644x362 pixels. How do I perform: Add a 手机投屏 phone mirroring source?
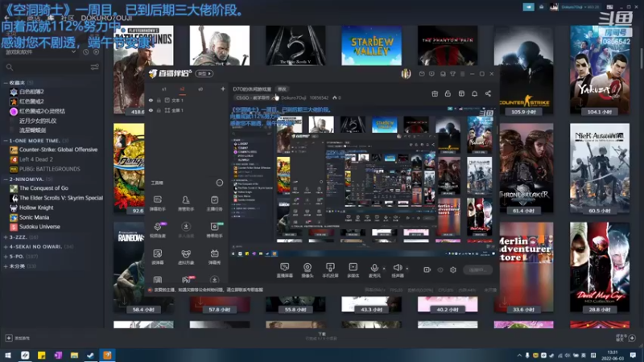pyautogui.click(x=330, y=270)
